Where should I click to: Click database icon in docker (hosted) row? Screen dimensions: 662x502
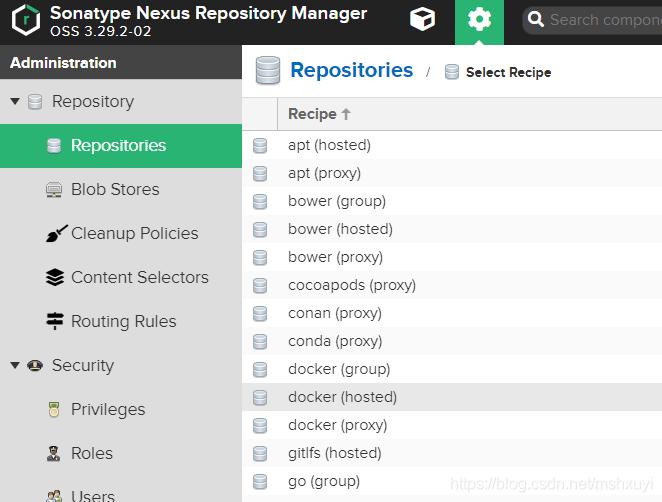260,397
